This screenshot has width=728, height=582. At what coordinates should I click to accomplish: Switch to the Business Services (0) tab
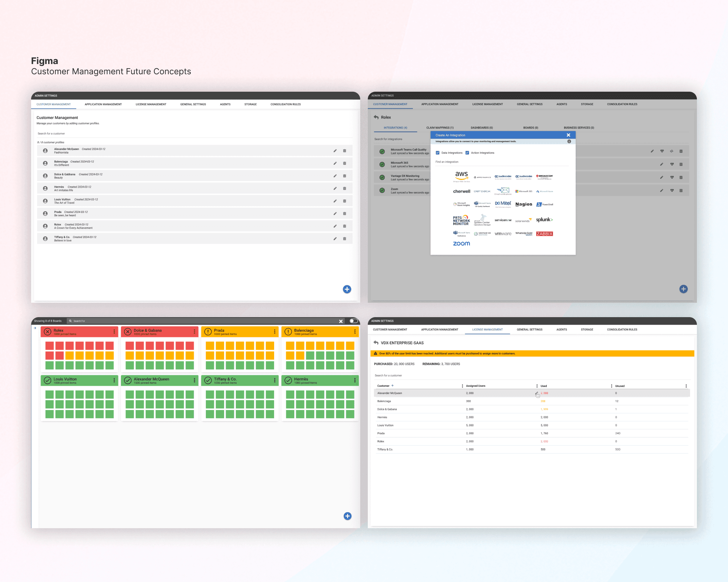(579, 128)
